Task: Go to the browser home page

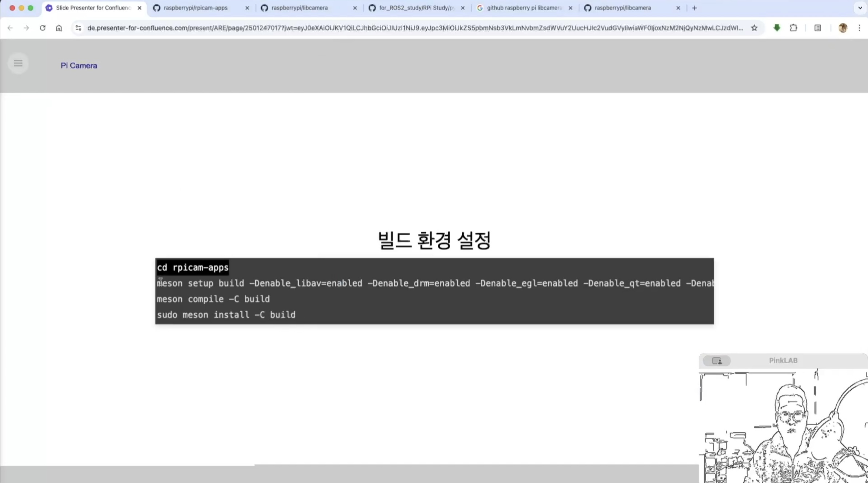Action: coord(59,28)
